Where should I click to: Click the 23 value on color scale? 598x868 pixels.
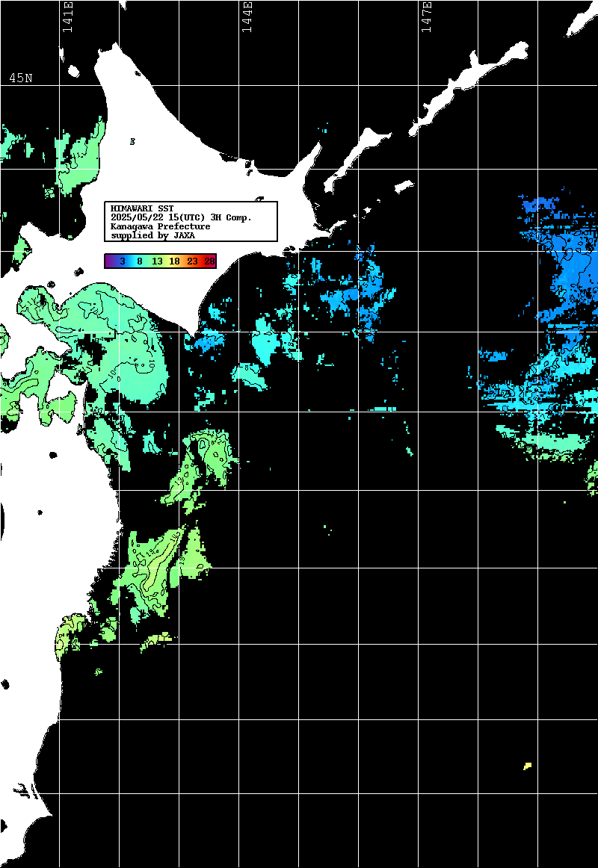pos(192,261)
